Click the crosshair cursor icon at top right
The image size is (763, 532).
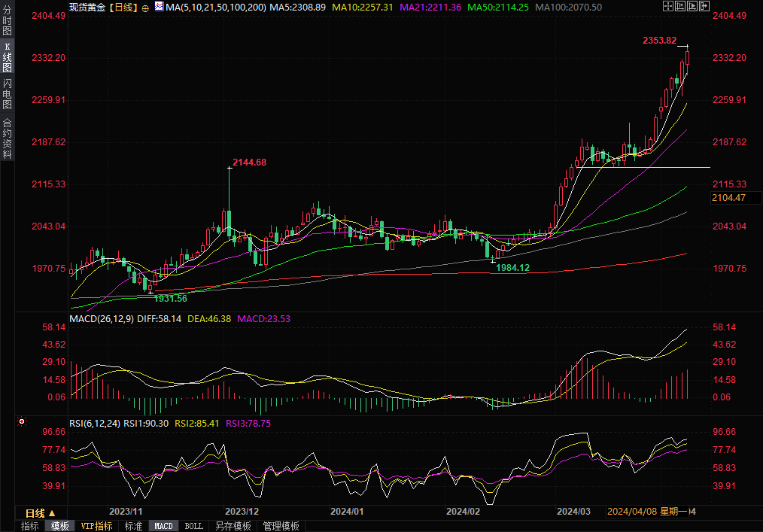click(668, 6)
